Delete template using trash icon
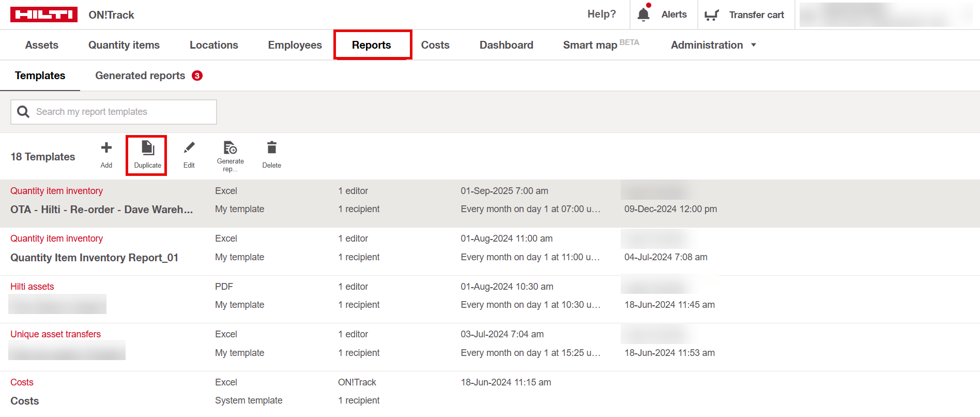Viewport: 980px width, 417px height. point(271,148)
